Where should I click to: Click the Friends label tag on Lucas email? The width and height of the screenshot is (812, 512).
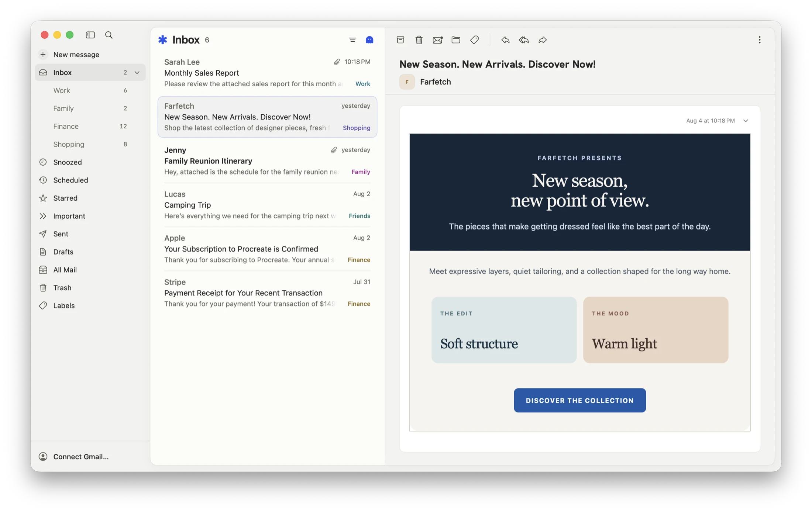359,216
